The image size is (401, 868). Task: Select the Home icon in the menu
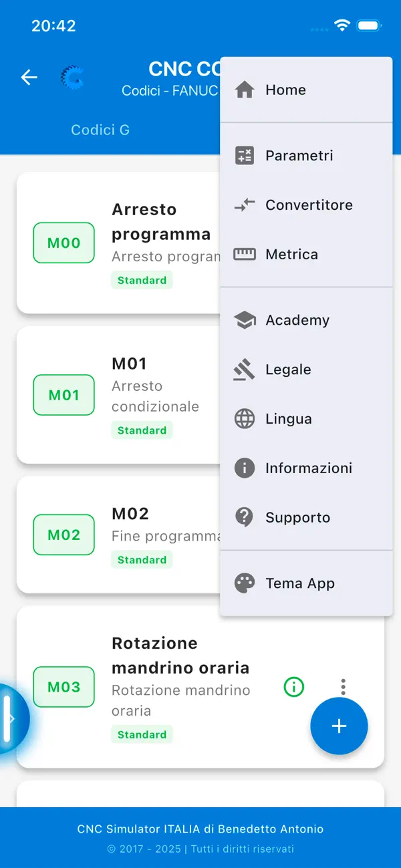pyautogui.click(x=245, y=89)
